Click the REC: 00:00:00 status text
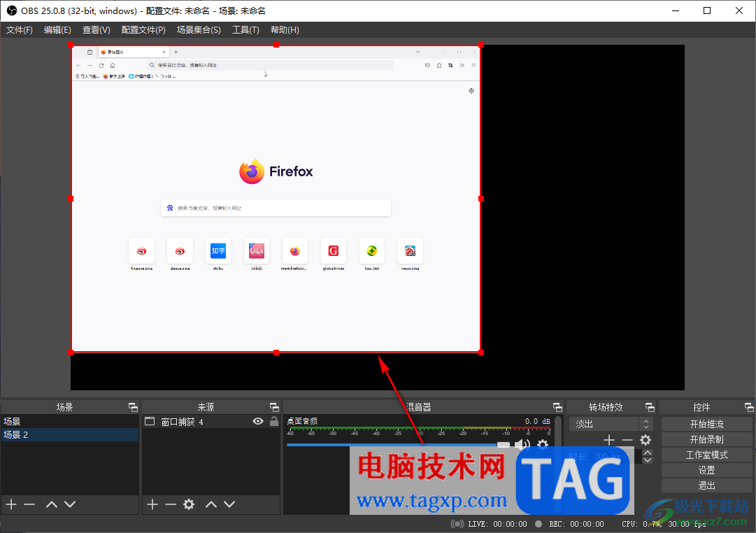 tap(576, 524)
